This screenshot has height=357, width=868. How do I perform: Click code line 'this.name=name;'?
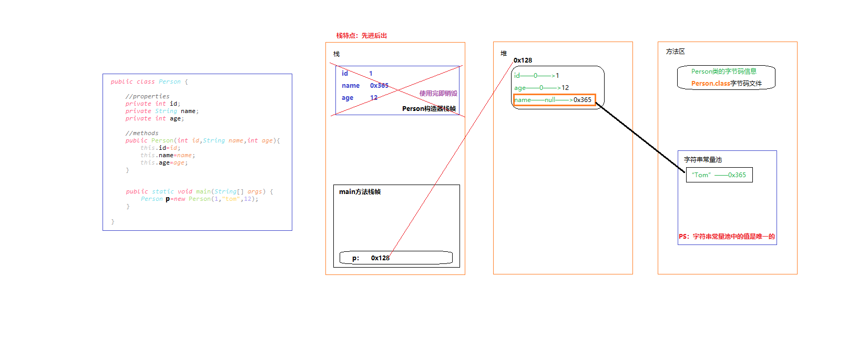tap(168, 156)
